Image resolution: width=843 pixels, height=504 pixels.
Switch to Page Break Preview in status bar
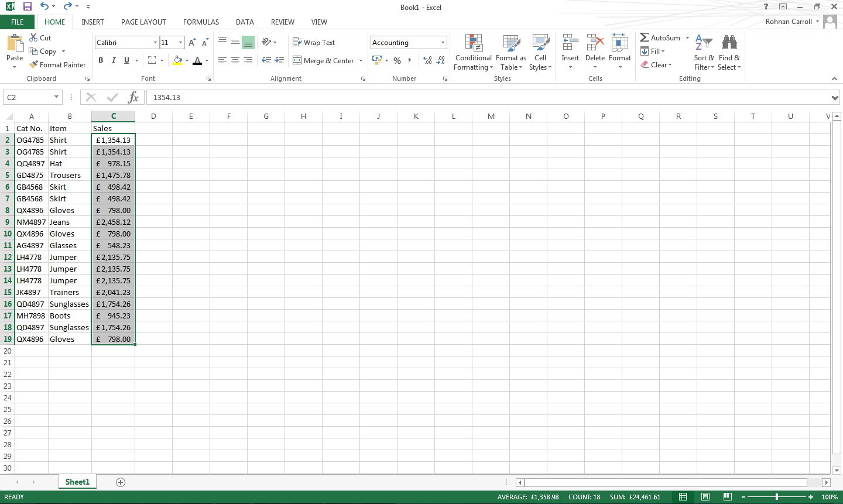pyautogui.click(x=727, y=496)
